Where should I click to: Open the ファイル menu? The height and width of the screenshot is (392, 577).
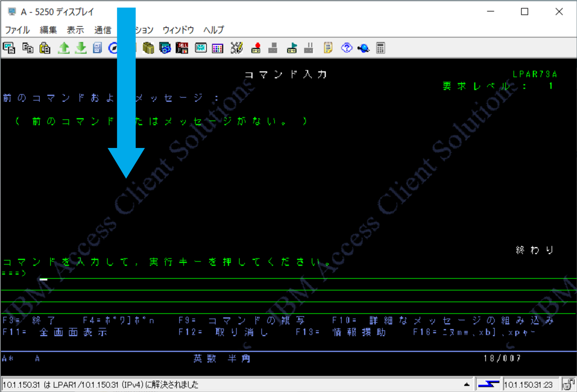pyautogui.click(x=17, y=30)
